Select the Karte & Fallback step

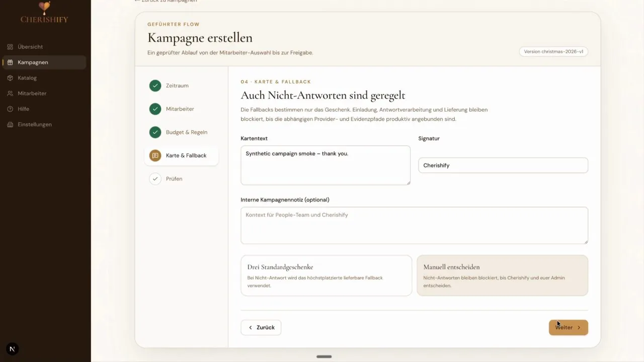coord(181,156)
